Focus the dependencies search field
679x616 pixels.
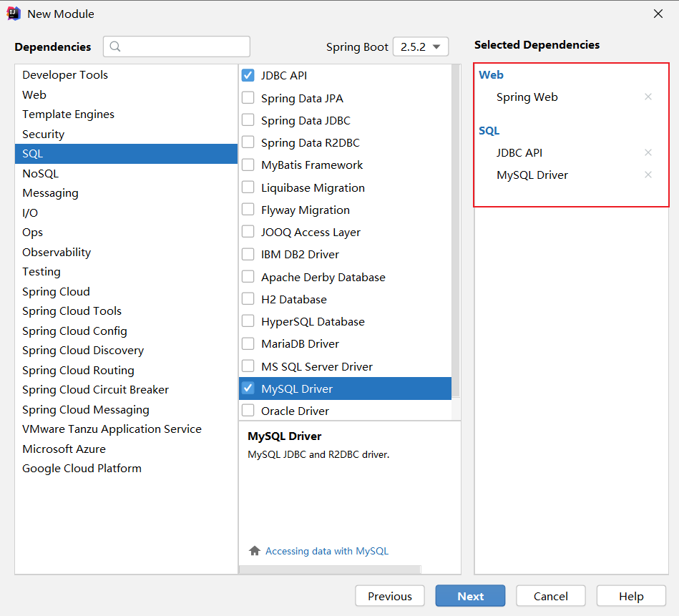(177, 47)
